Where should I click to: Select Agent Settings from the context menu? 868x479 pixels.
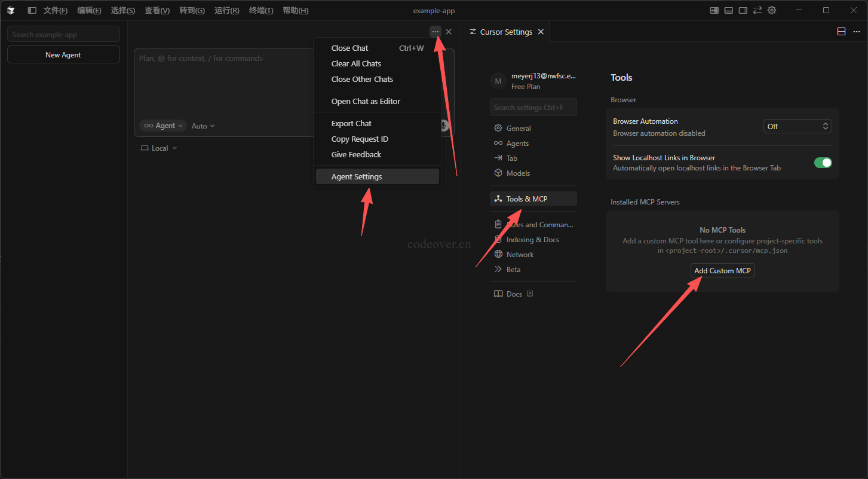(357, 176)
